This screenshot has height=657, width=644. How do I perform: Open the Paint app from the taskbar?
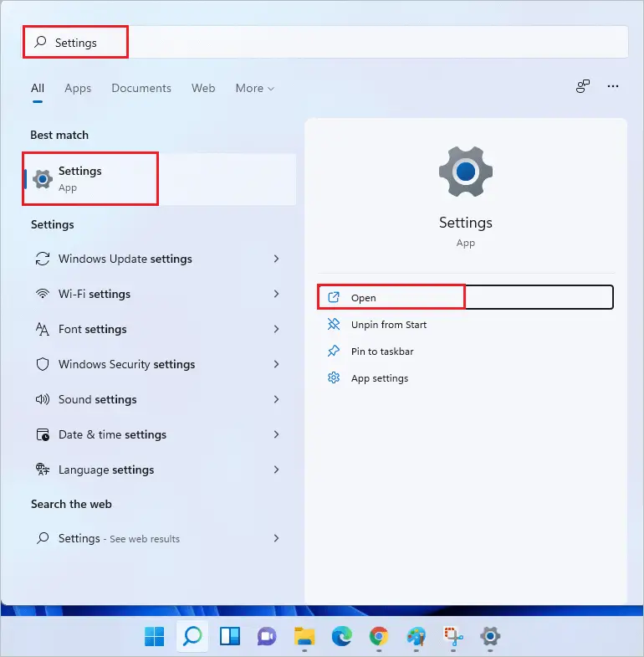pos(417,636)
